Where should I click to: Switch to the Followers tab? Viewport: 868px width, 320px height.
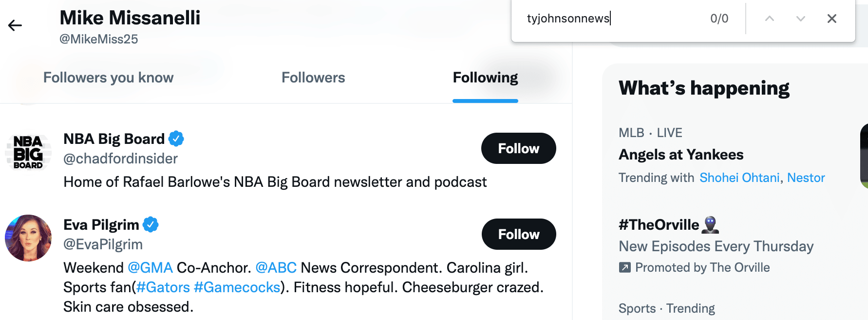pos(313,78)
